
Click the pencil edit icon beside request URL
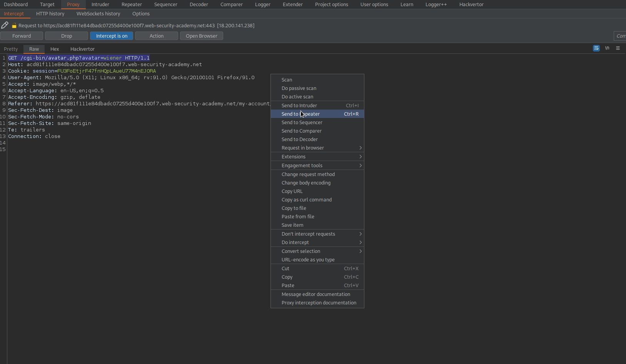pyautogui.click(x=5, y=25)
